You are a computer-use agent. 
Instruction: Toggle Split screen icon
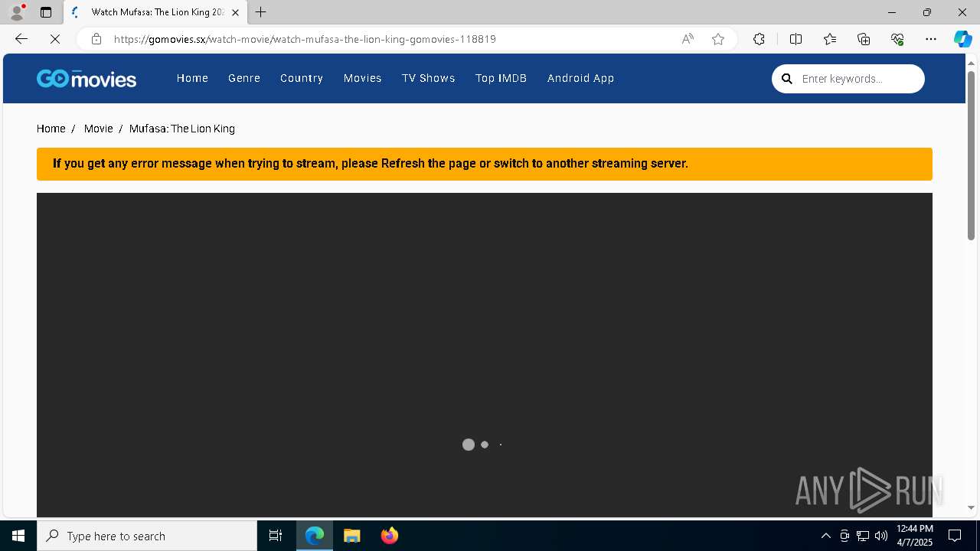795,39
